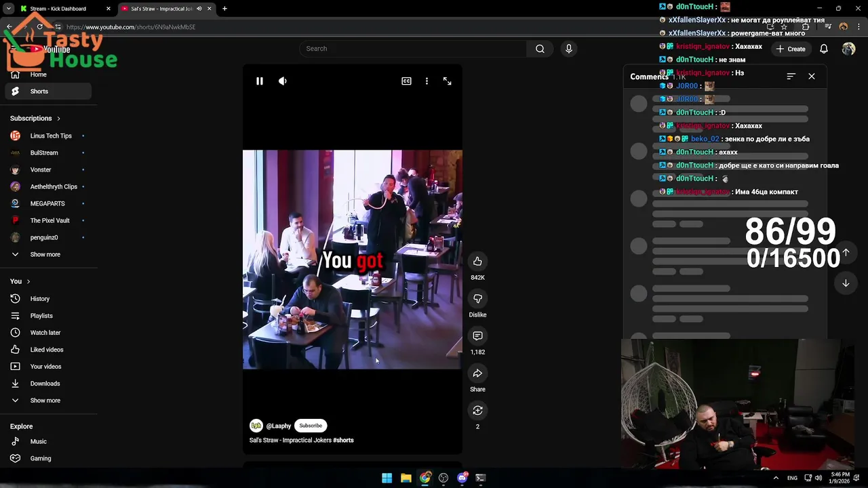Open the Vonster channel
Viewport: 868px width, 488px height.
[48, 169]
